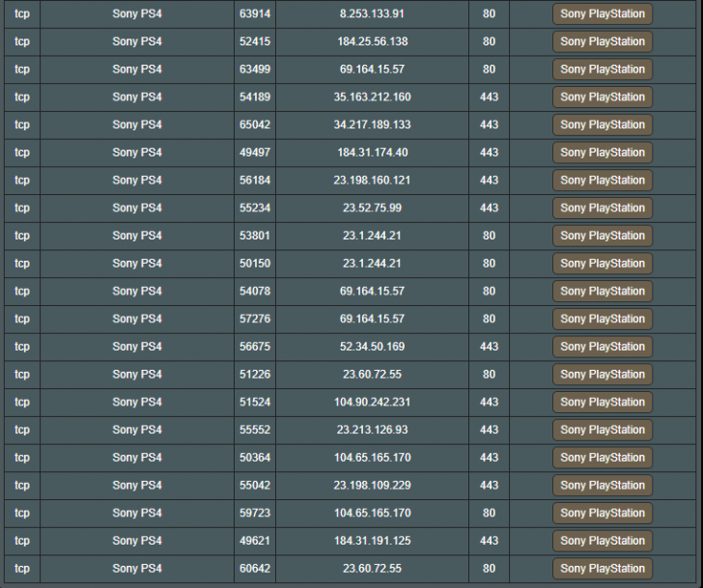Select destination IP 23.198.160.121
The width and height of the screenshot is (703, 588).
[x=372, y=181]
